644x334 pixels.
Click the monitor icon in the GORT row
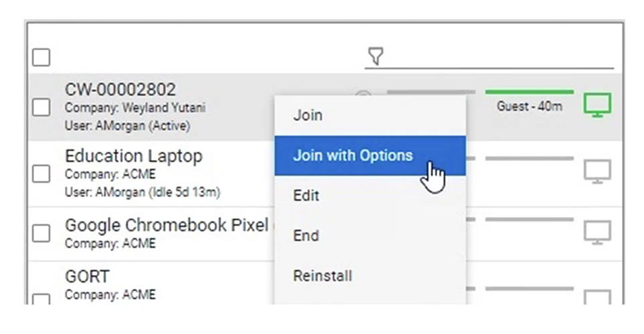[x=597, y=298]
